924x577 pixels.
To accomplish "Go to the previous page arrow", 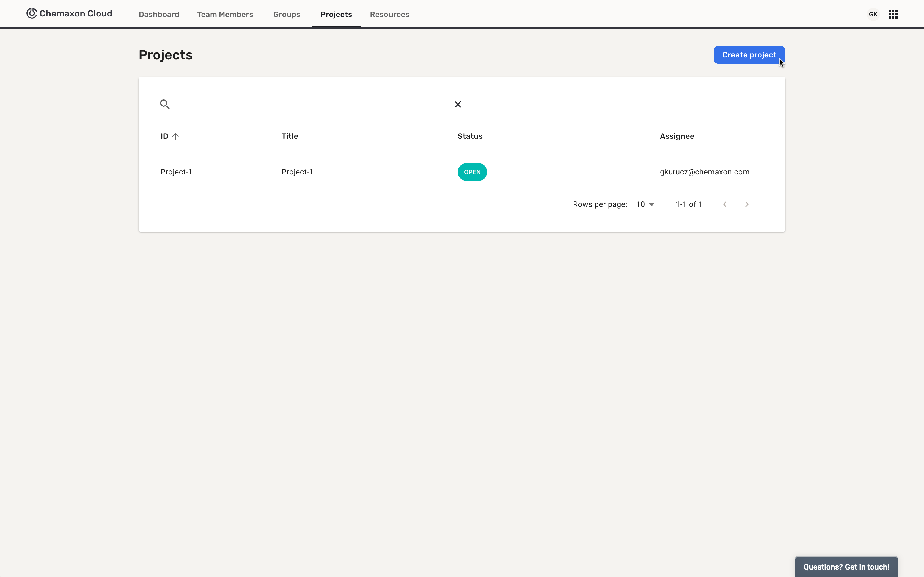I will click(x=724, y=204).
